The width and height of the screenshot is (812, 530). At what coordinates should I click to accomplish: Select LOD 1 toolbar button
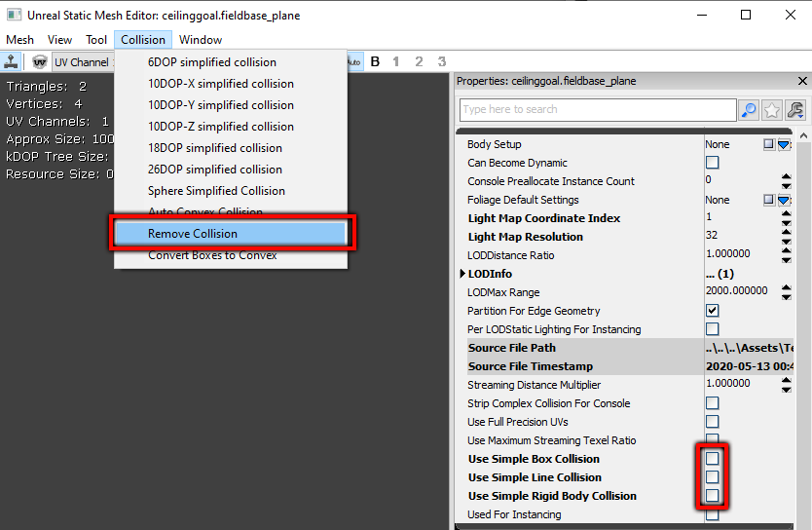396,62
